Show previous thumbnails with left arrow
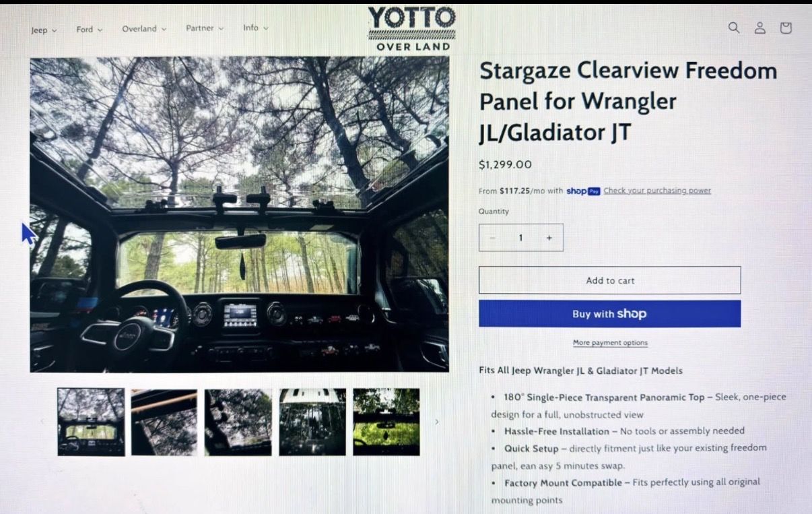Viewport: 812px width, 514px height. tap(42, 422)
